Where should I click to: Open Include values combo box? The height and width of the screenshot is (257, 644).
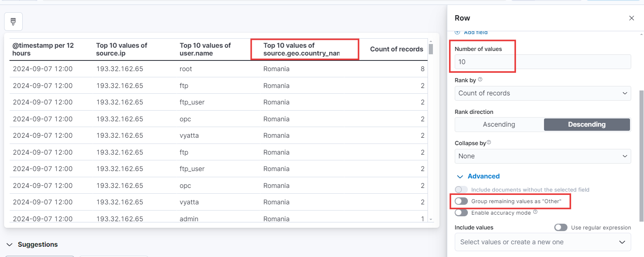click(x=543, y=242)
